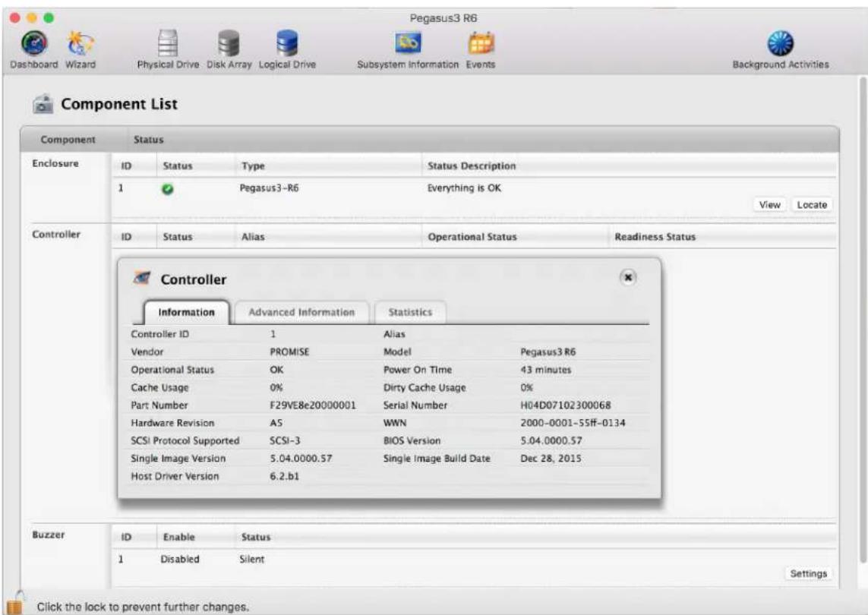The height and width of the screenshot is (615, 868).
Task: Click the 'Everything is OK' text
Action: point(464,188)
